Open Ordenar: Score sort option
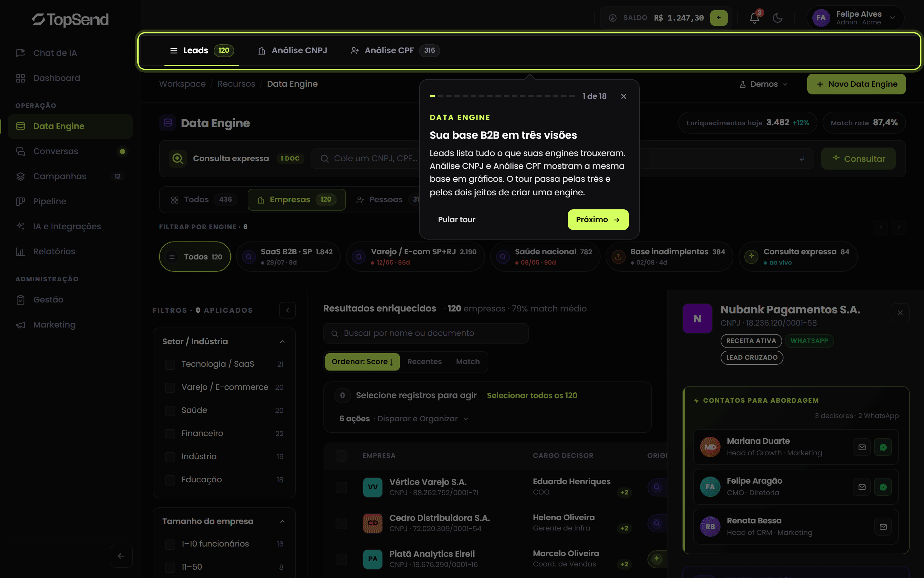The height and width of the screenshot is (578, 924). click(x=362, y=362)
